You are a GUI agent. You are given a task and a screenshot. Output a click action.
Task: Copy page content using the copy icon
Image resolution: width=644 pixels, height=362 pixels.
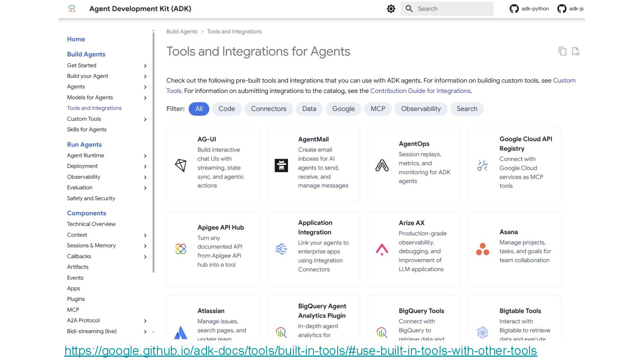[562, 51]
